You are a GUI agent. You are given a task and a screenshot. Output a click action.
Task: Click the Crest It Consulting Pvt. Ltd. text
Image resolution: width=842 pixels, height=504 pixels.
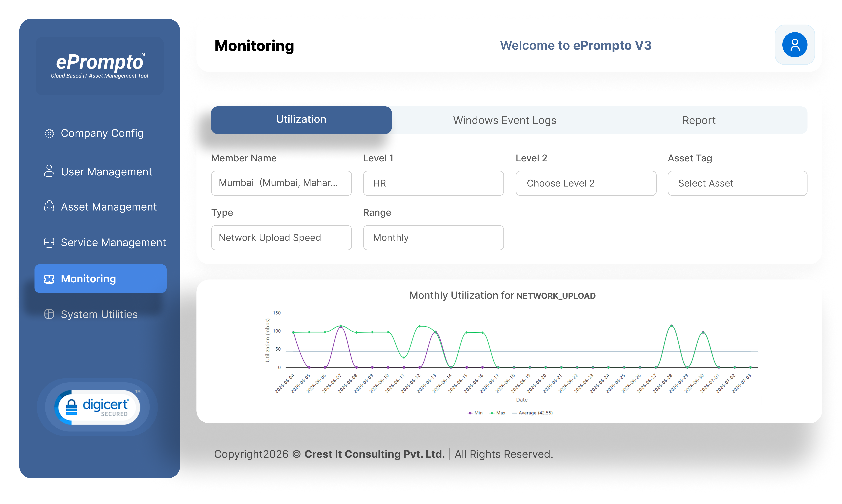click(374, 454)
